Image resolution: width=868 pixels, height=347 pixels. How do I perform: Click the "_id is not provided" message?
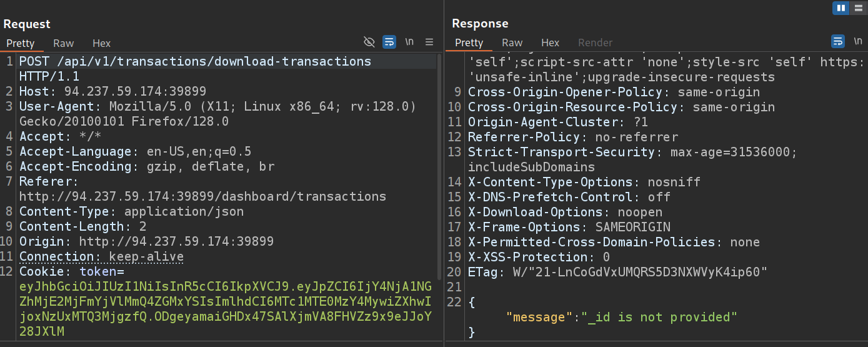pyautogui.click(x=662, y=317)
